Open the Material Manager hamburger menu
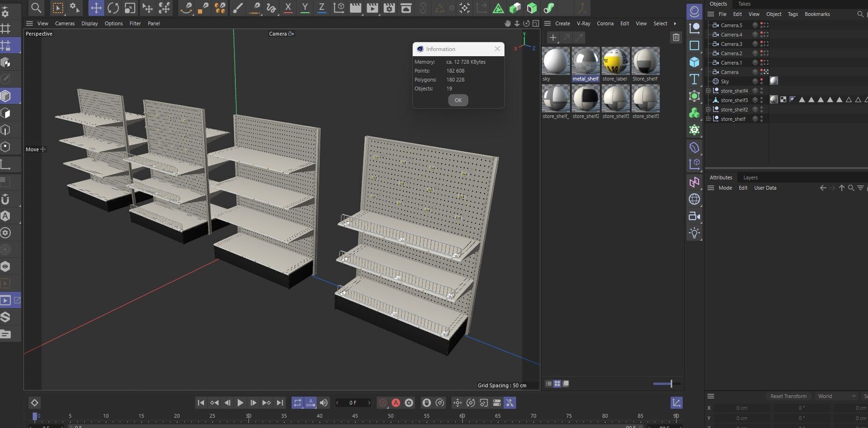This screenshot has width=868, height=428. (x=547, y=23)
